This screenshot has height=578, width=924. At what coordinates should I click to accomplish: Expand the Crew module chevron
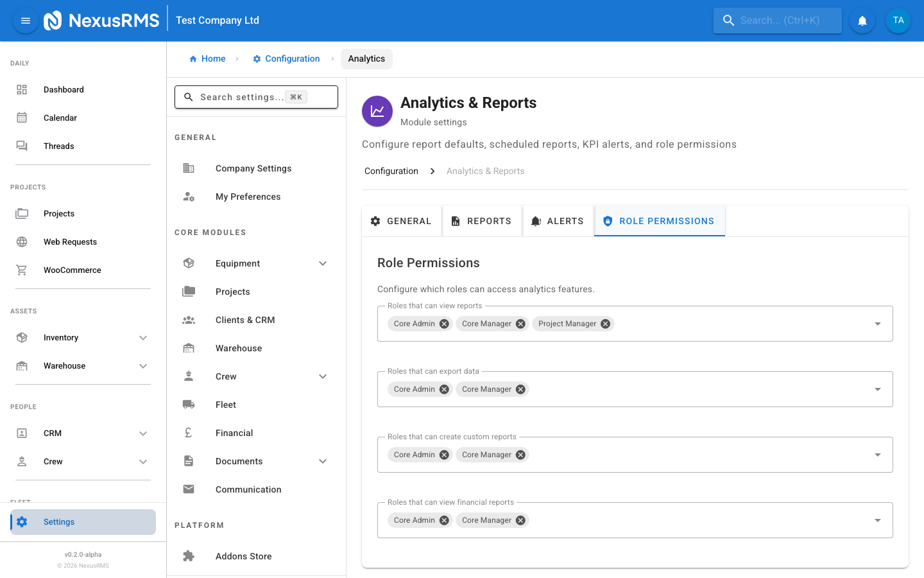click(322, 376)
